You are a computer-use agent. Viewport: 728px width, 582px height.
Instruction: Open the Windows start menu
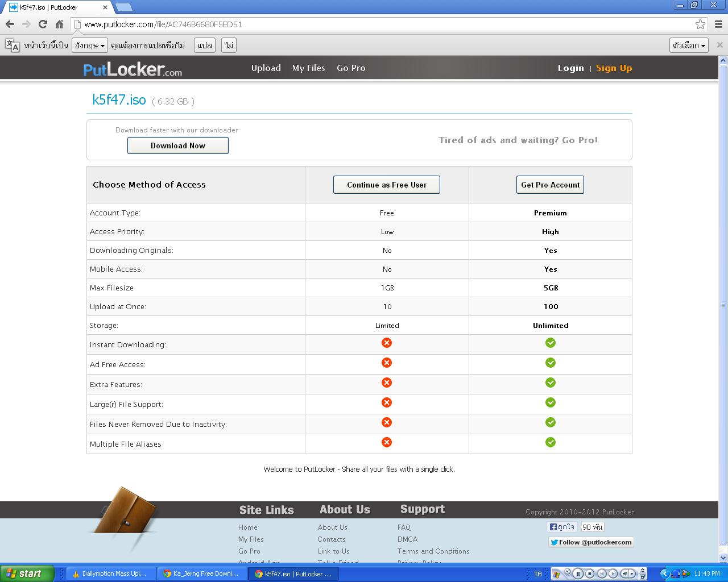point(27,573)
